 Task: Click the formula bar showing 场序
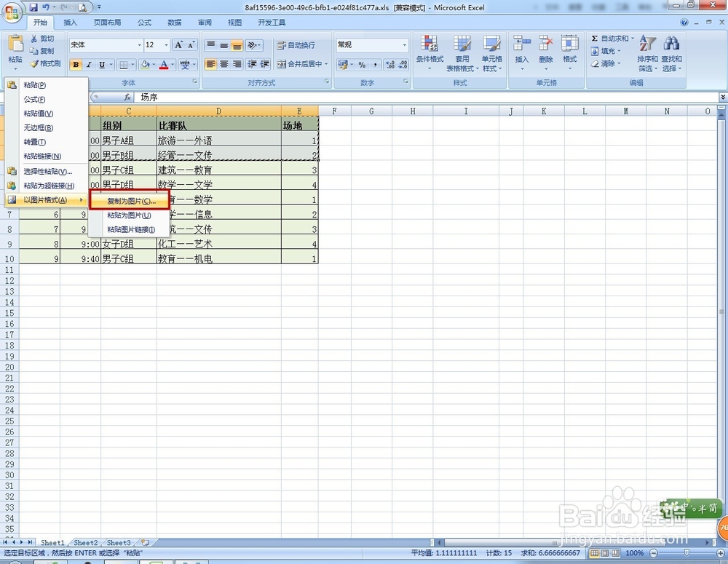tap(427, 97)
